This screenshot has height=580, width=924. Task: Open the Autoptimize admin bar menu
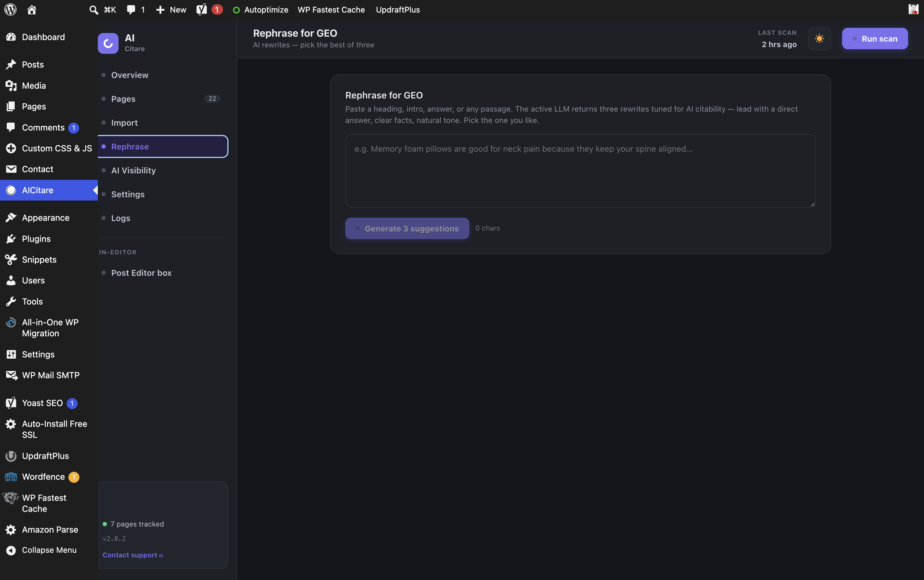[261, 9]
